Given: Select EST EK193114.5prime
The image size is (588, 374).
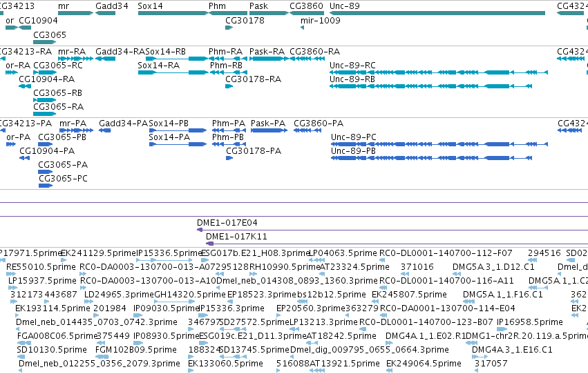Looking at the screenshot, I should pyautogui.click(x=17, y=315).
